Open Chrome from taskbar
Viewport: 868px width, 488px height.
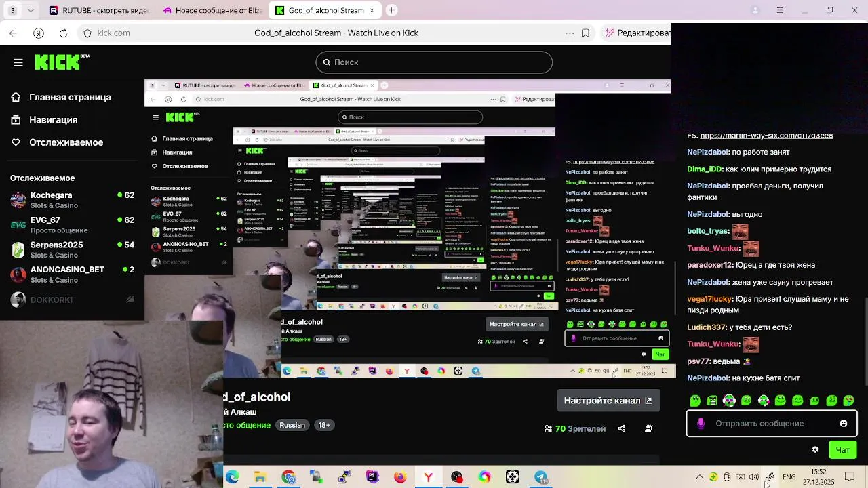coord(288,477)
